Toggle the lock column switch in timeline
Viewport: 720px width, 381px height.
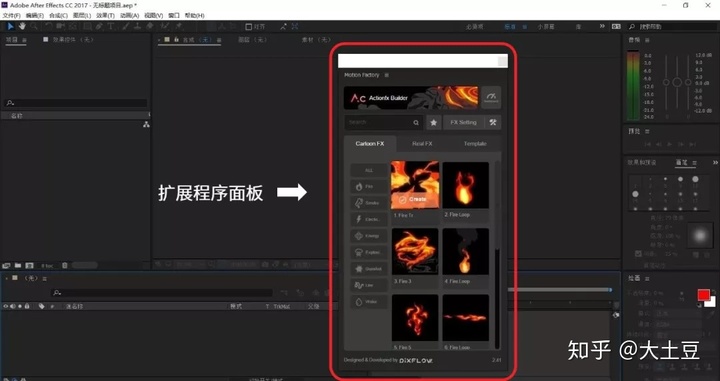point(27,306)
